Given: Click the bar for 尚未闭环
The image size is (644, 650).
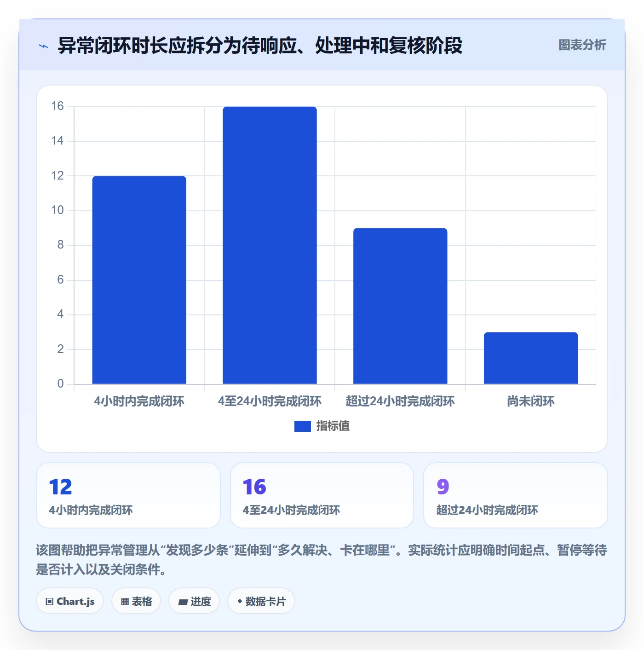Looking at the screenshot, I should pyautogui.click(x=531, y=358).
